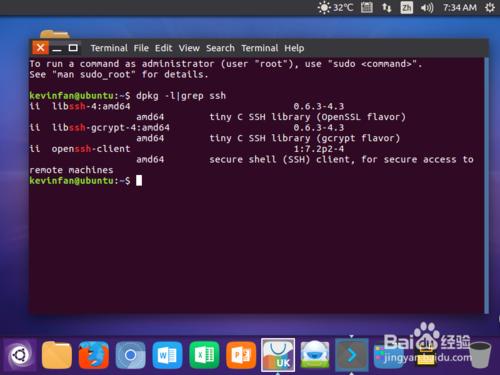This screenshot has width=500, height=375.
Task: Open the Terminal menu next to Search
Action: click(x=260, y=48)
